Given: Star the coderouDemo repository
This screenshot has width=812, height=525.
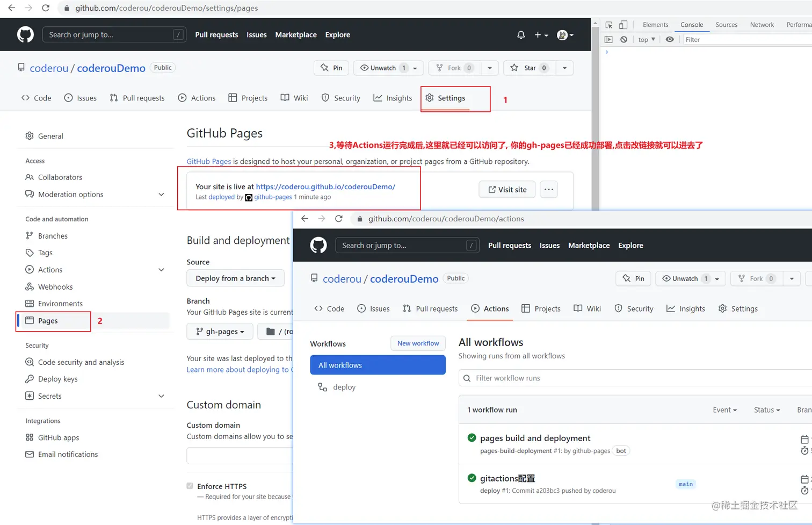Looking at the screenshot, I should click(529, 68).
